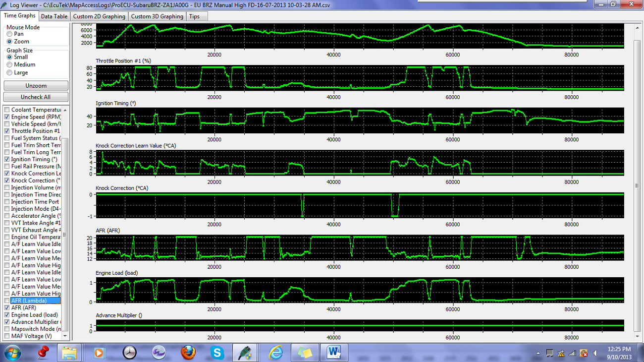The image size is (644, 362).
Task: Launch Internet Explorer from taskbar
Action: coord(276,353)
